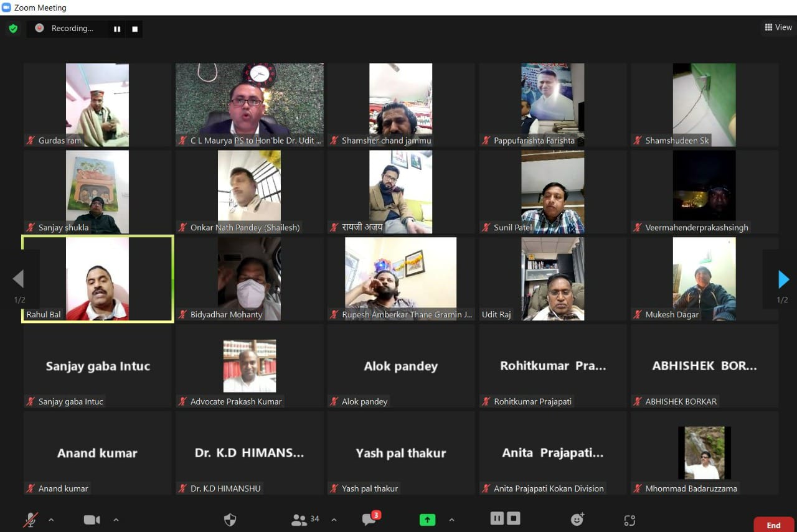This screenshot has width=797, height=532.
Task: Click muted mic icon beside Gurdas ram
Action: (x=31, y=141)
